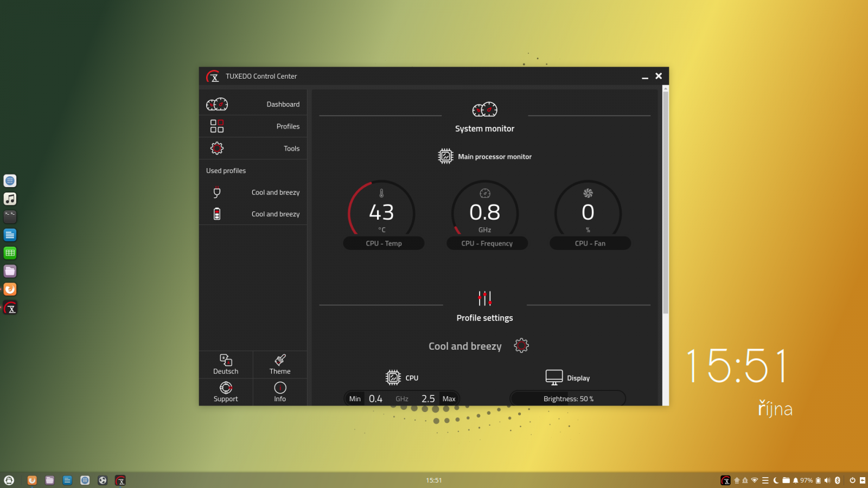Open the file manager from the dock
This screenshot has width=868, height=488.
(x=10, y=271)
